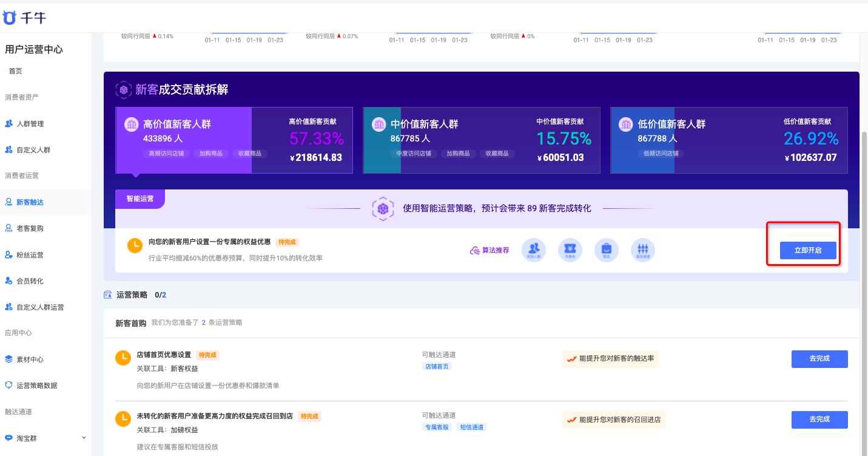Click the hexagon cube icon before 使用智能运营策略

[x=383, y=209]
